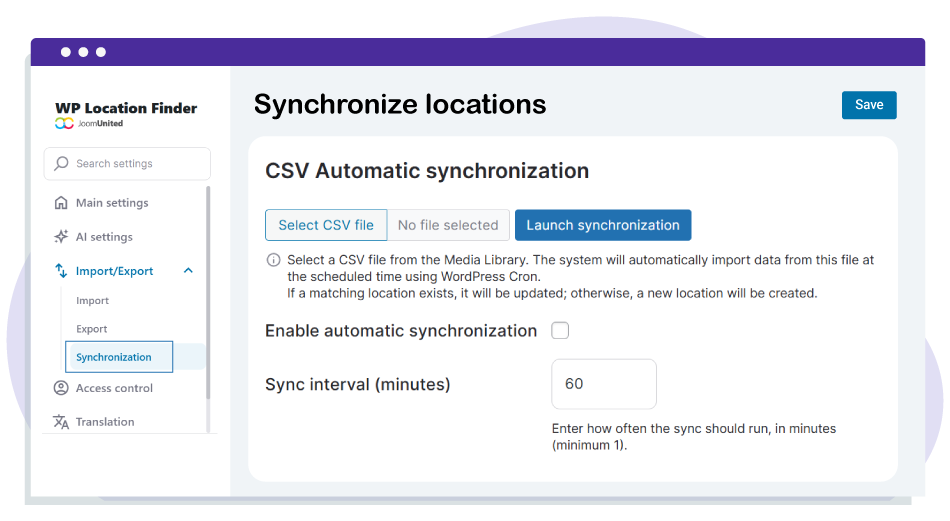This screenshot has width=950, height=521.
Task: Click the Import/Export arrows icon
Action: coord(61,271)
